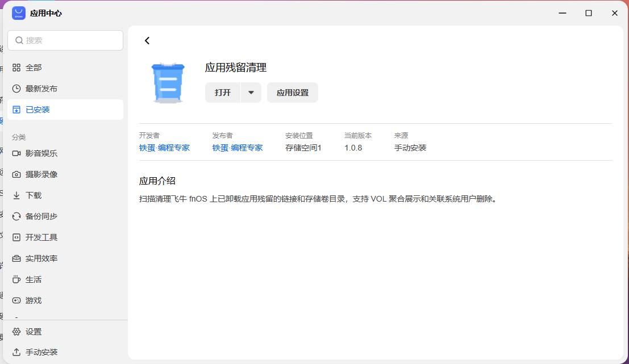Screen dimensions: 629x364
Task: Select 已安装 in the sidebar
Action: pos(65,110)
